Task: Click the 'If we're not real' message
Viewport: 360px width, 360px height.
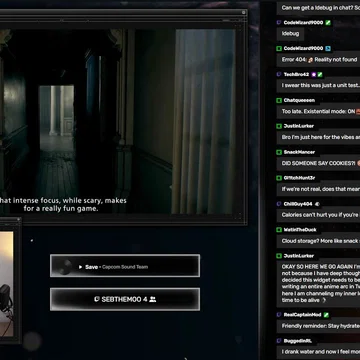Action: (x=318, y=189)
